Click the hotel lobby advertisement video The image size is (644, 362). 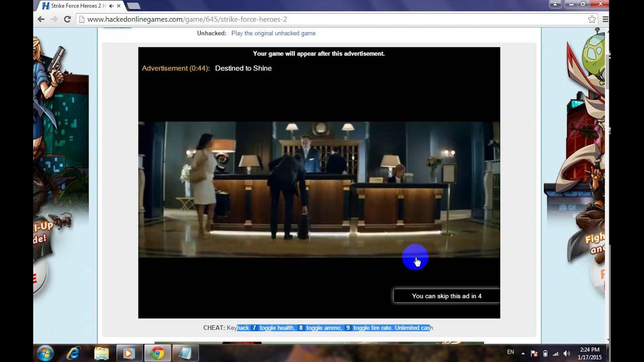319,190
